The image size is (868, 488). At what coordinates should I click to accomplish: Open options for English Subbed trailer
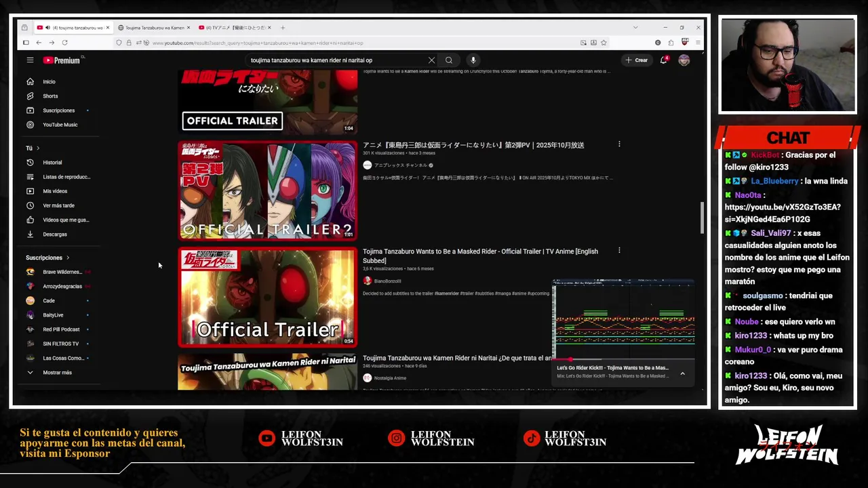(619, 251)
